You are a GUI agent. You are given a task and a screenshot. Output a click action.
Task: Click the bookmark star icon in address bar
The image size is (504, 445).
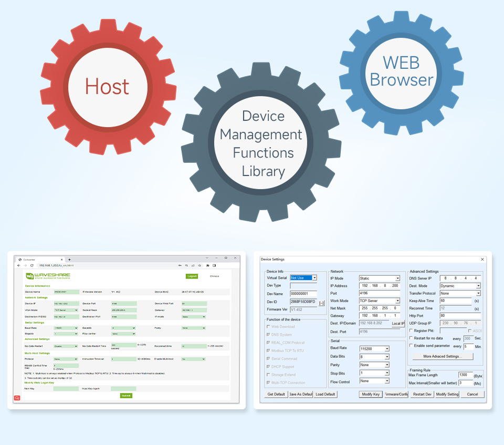(x=199, y=265)
